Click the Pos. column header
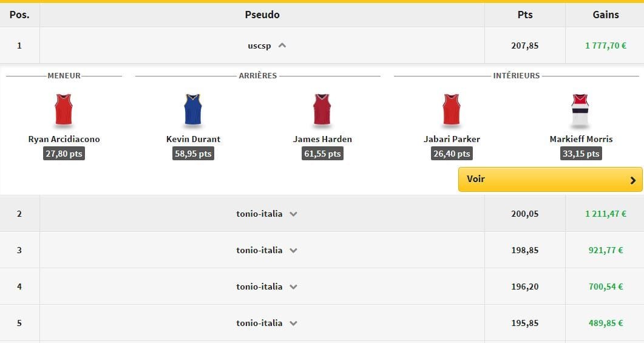The width and height of the screenshot is (644, 343). click(19, 15)
